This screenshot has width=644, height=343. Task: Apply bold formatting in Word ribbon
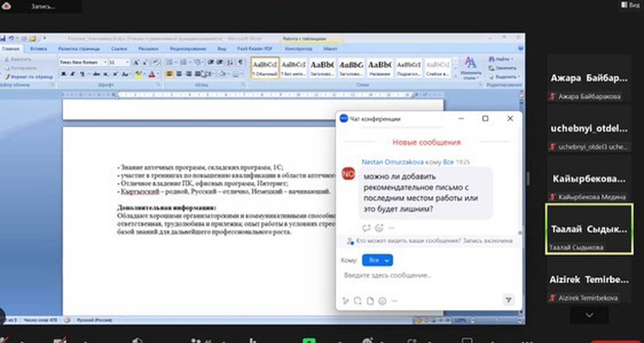click(x=63, y=74)
